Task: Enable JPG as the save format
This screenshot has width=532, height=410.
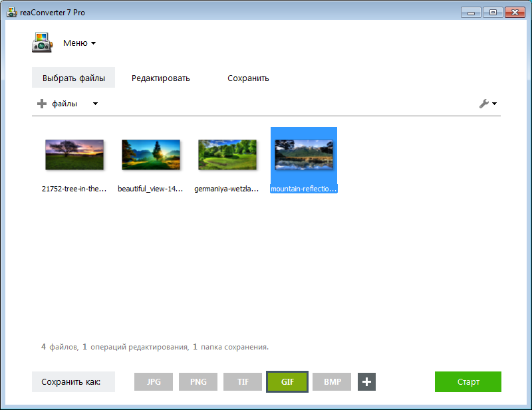Action: click(154, 381)
